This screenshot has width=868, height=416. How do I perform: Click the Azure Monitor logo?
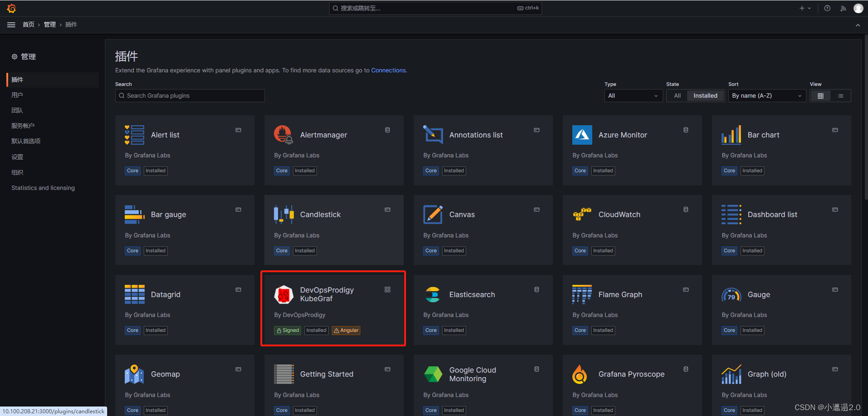[582, 135]
